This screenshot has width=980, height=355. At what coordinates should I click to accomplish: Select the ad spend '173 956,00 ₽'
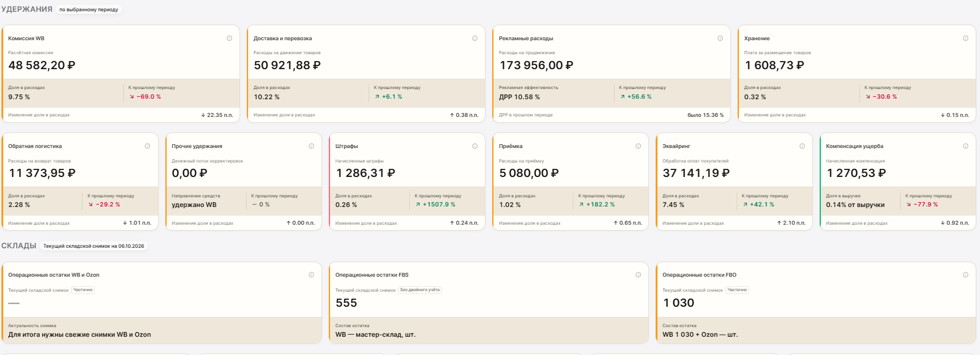pos(536,65)
